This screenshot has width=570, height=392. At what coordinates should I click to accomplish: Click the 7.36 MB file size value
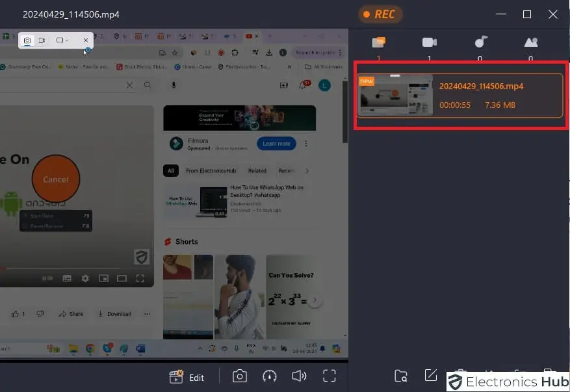pos(500,105)
